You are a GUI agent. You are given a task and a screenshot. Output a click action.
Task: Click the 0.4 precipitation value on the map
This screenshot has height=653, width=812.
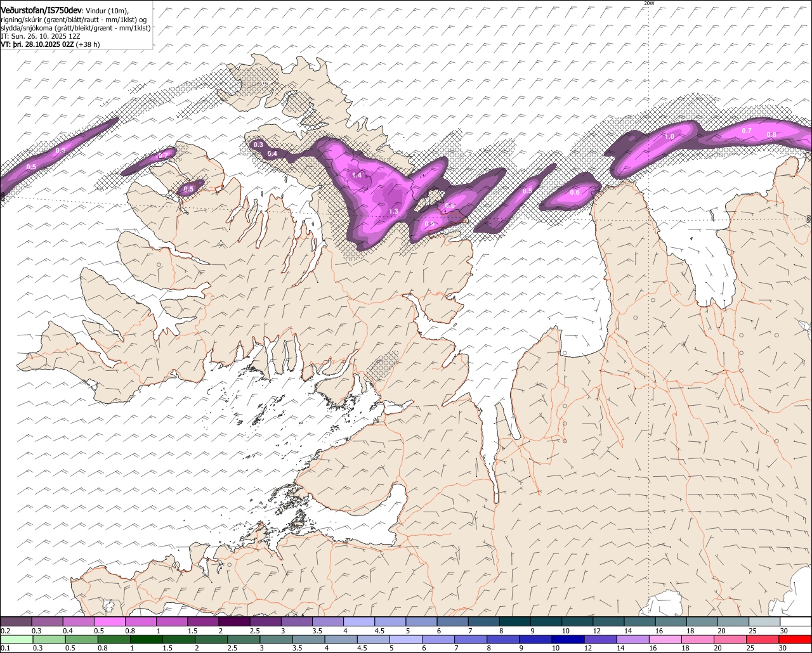[x=272, y=154]
